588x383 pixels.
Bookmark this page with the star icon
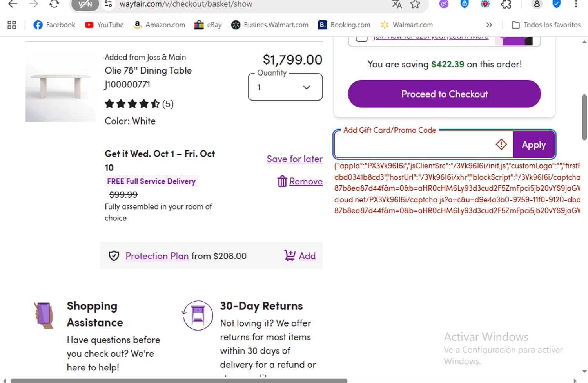(x=415, y=4)
